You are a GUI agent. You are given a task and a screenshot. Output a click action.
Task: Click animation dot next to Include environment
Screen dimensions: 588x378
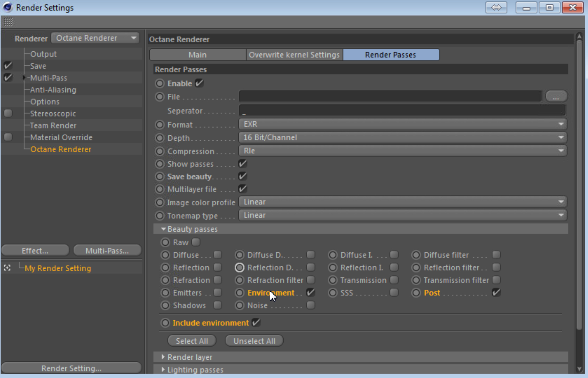coord(165,322)
